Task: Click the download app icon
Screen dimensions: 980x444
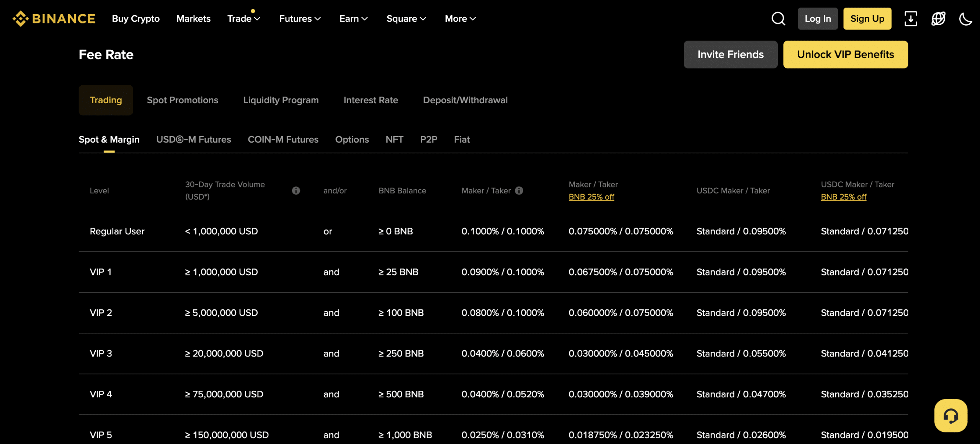Action: (x=911, y=18)
